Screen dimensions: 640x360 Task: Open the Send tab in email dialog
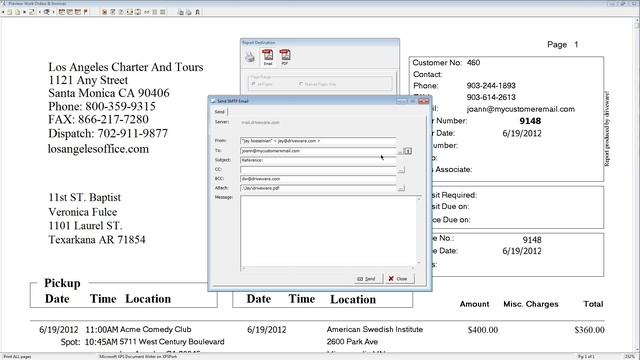point(220,112)
